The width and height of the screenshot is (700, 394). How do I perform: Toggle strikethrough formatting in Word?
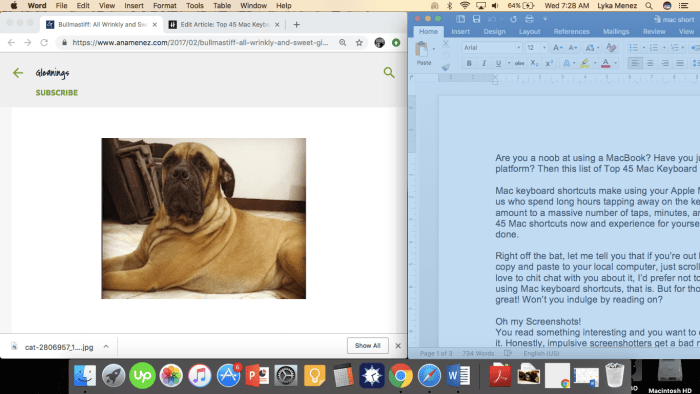(x=519, y=63)
